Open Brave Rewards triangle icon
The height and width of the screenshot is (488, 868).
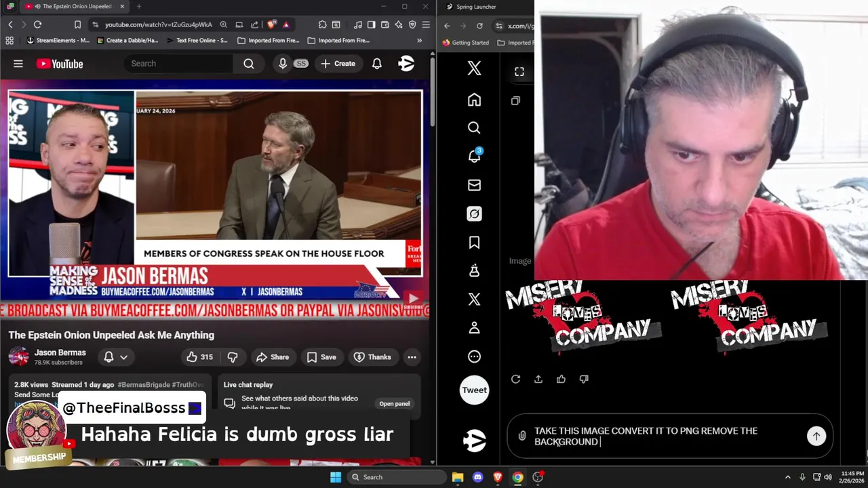pyautogui.click(x=286, y=25)
